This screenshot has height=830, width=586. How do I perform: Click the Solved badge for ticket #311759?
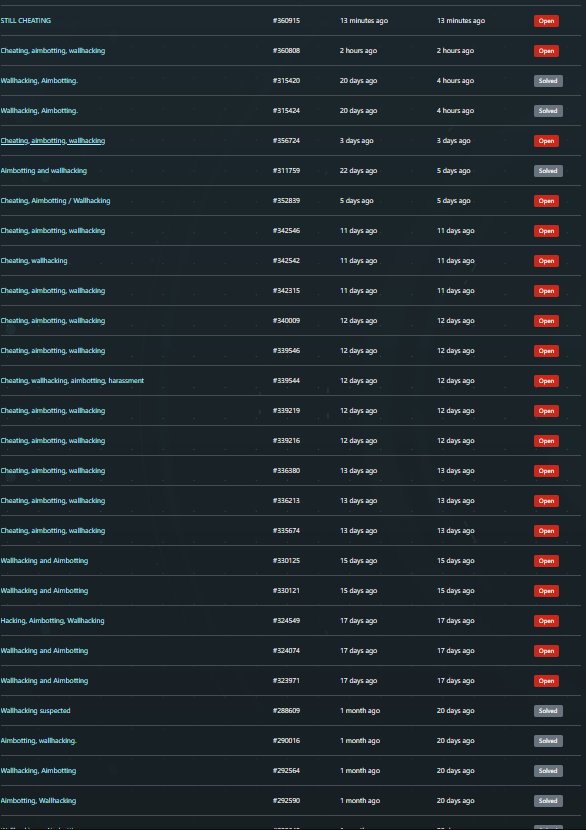click(x=548, y=171)
